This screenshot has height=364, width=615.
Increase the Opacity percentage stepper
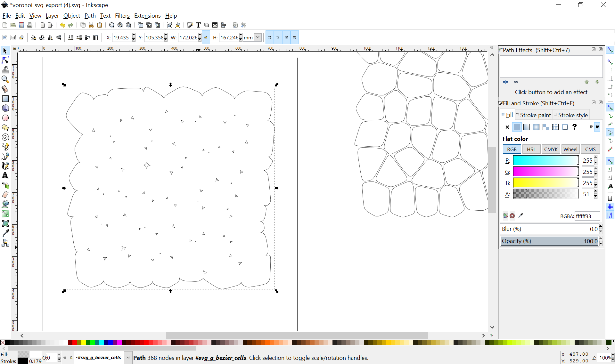pos(601,239)
